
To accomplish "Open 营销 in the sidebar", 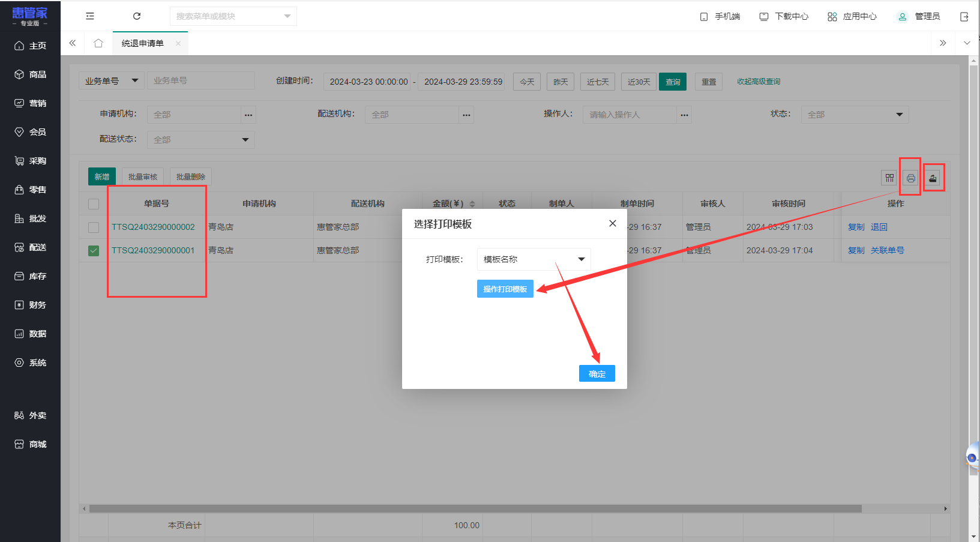I will point(30,103).
